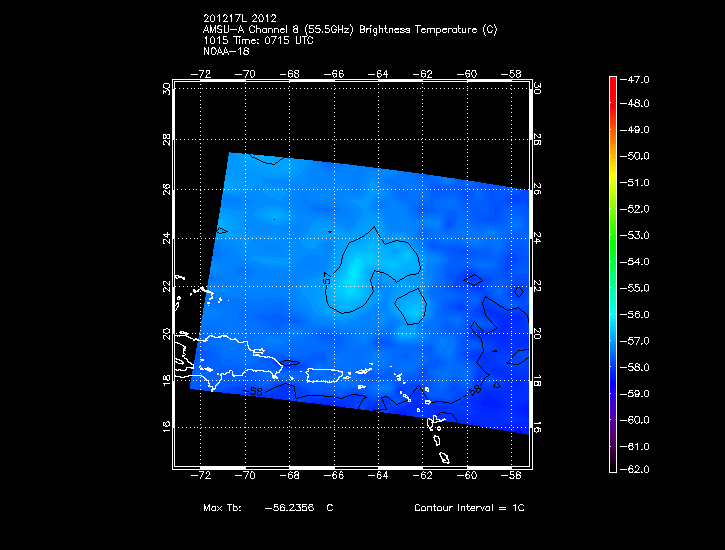Click the -72 longitude label on top axis

pos(201,74)
